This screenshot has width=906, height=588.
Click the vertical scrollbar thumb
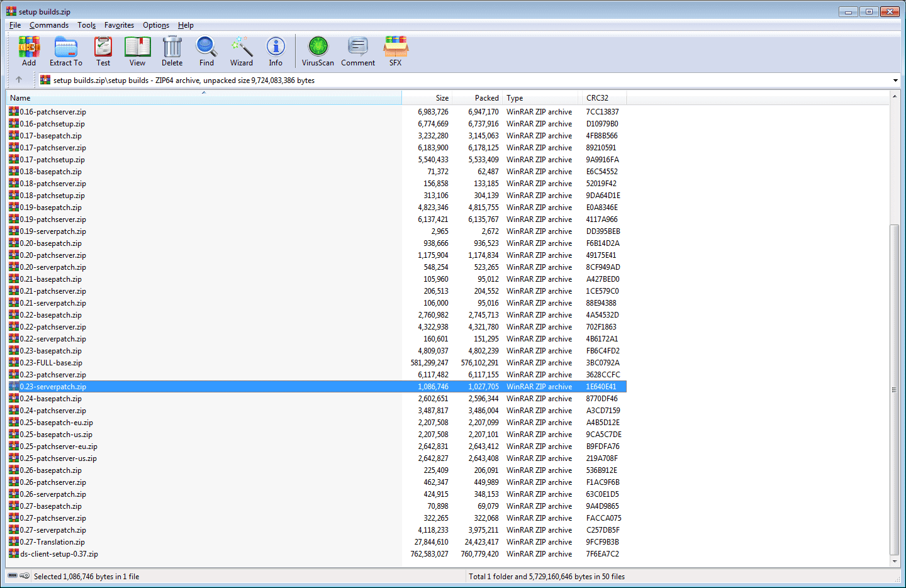click(894, 389)
